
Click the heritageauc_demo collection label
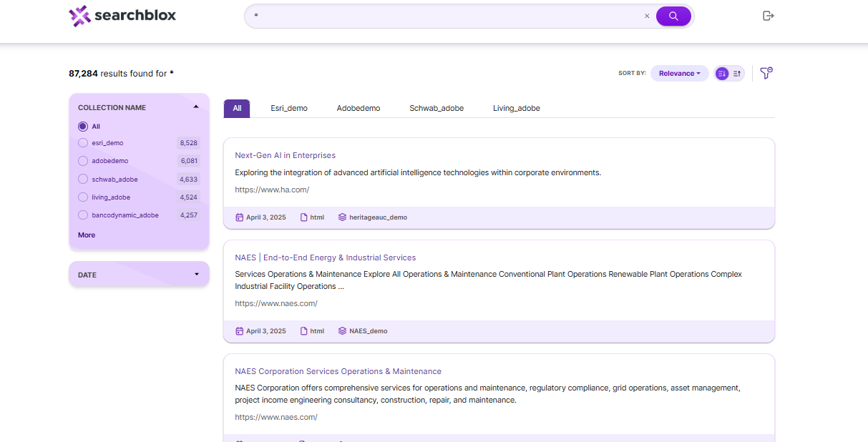pyautogui.click(x=379, y=217)
